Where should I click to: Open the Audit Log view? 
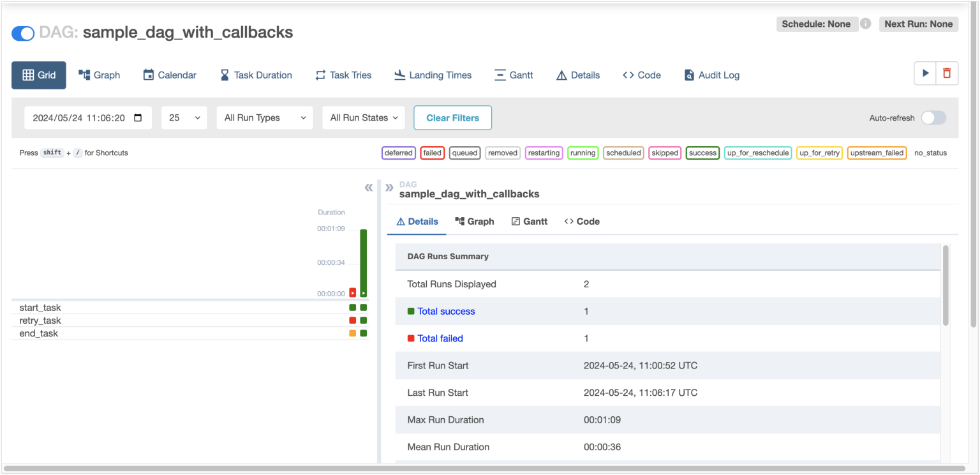[711, 75]
